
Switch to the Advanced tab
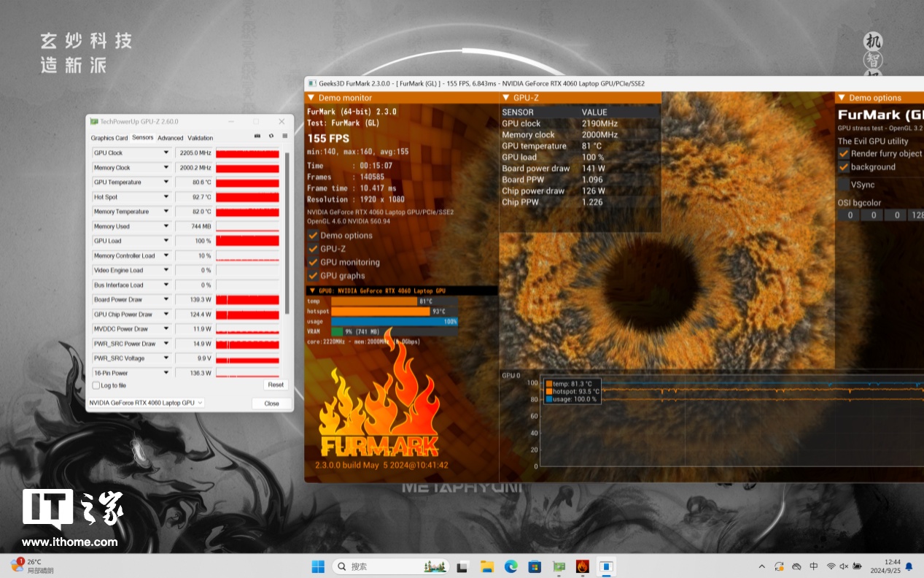point(170,138)
